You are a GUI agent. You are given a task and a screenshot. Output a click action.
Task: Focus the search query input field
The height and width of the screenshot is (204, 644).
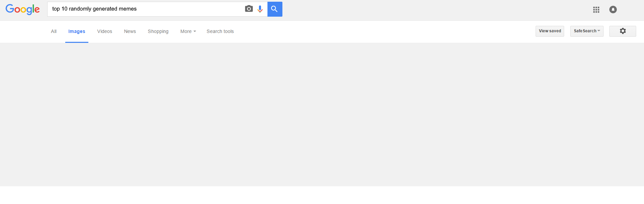click(x=146, y=9)
